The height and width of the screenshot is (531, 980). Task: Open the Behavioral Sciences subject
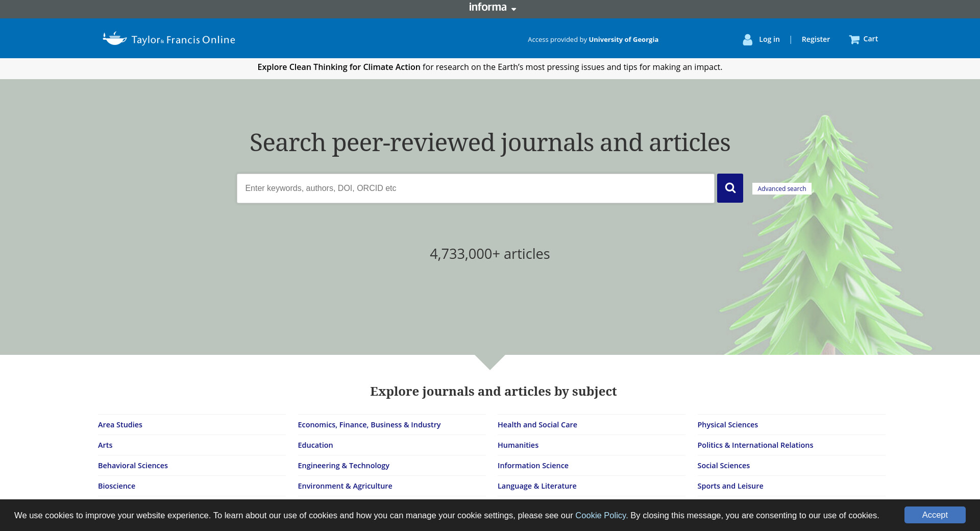[133, 466]
